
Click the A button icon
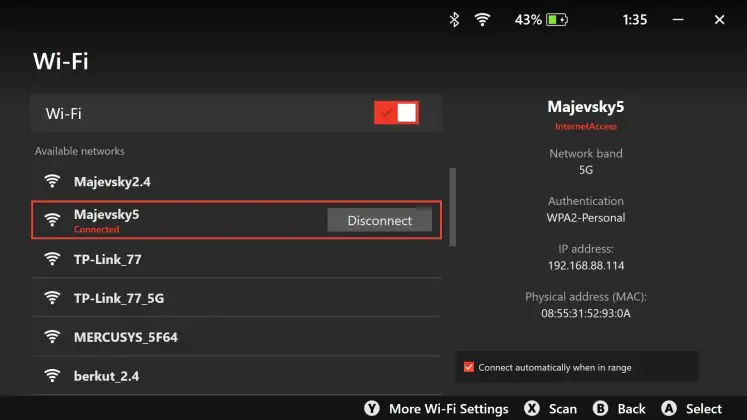click(x=669, y=408)
